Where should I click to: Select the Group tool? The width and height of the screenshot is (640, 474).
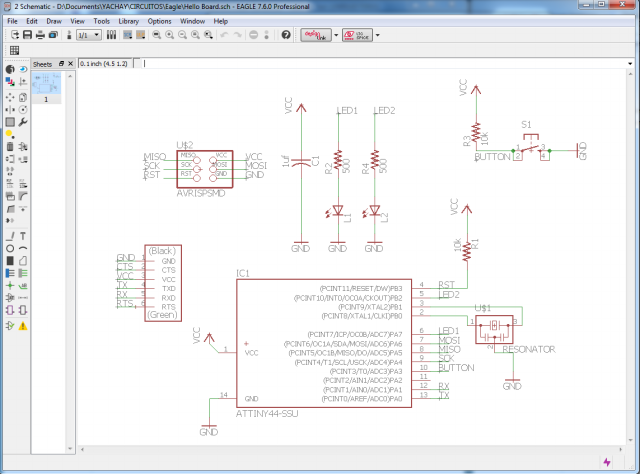[10, 122]
